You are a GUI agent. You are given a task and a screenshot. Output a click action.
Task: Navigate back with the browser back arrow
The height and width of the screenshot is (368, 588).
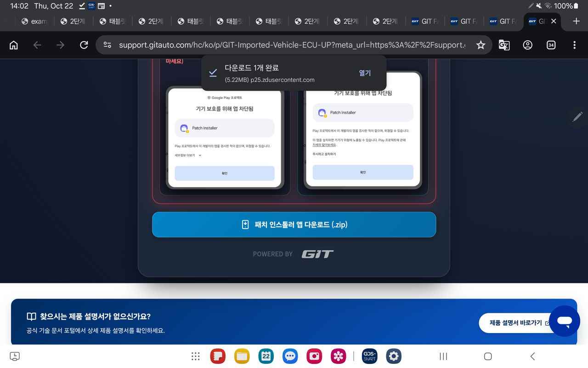click(37, 45)
